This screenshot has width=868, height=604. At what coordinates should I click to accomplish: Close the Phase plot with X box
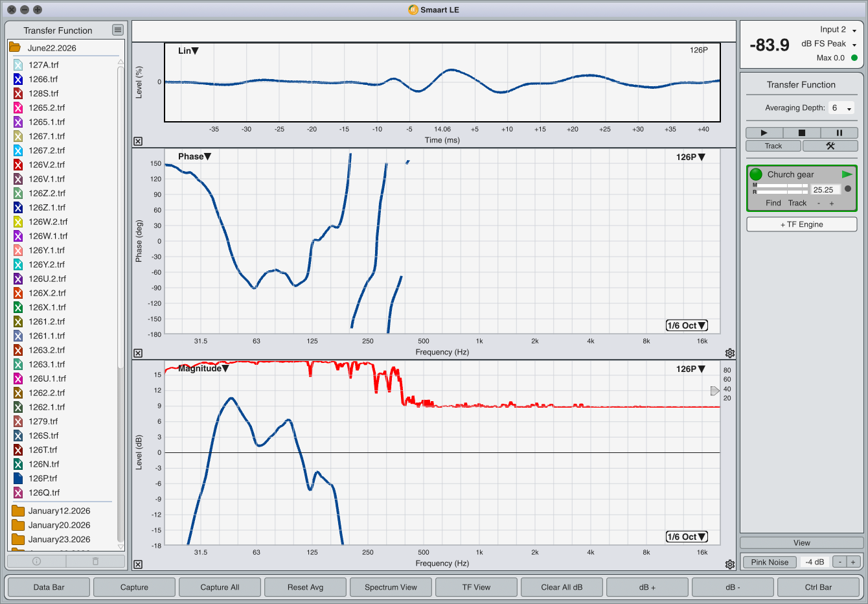tap(138, 353)
